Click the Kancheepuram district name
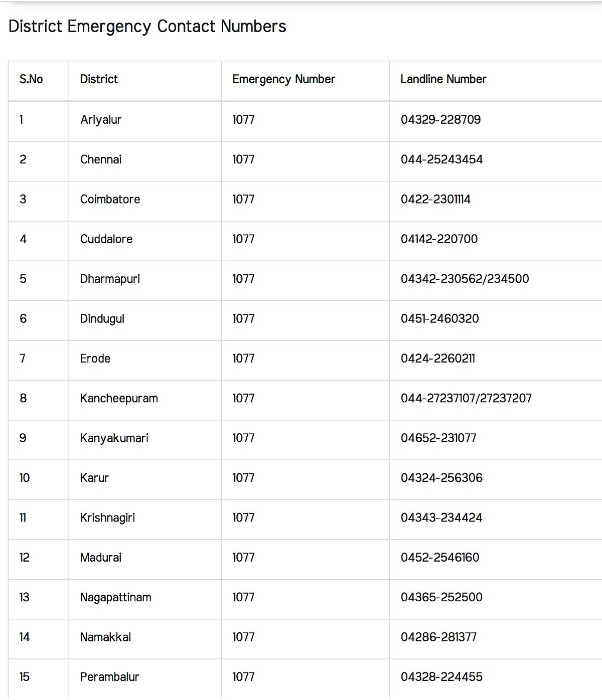The width and height of the screenshot is (602, 700). click(x=119, y=399)
